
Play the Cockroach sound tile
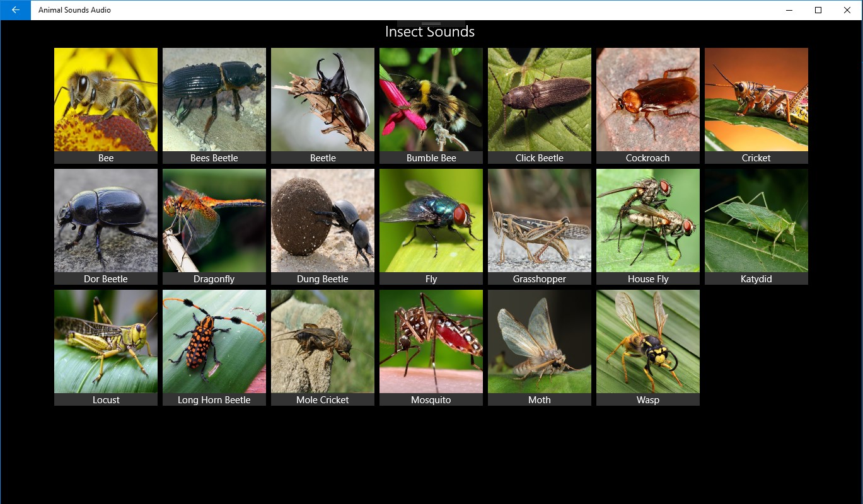point(648,106)
